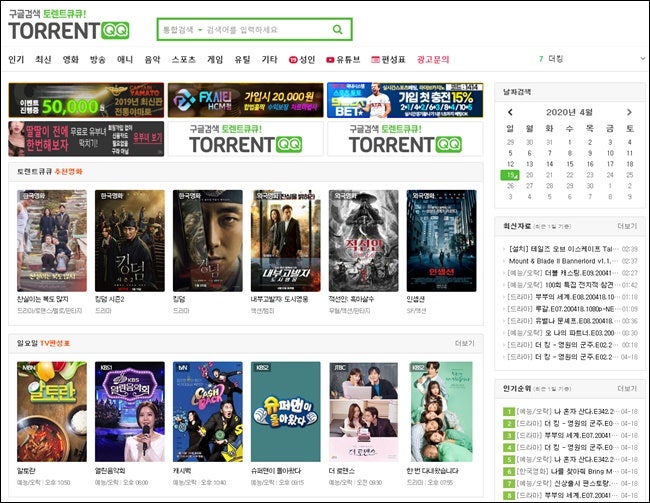Open the 50,000원 event banner ad
This screenshot has width=650, height=503.
click(x=86, y=100)
